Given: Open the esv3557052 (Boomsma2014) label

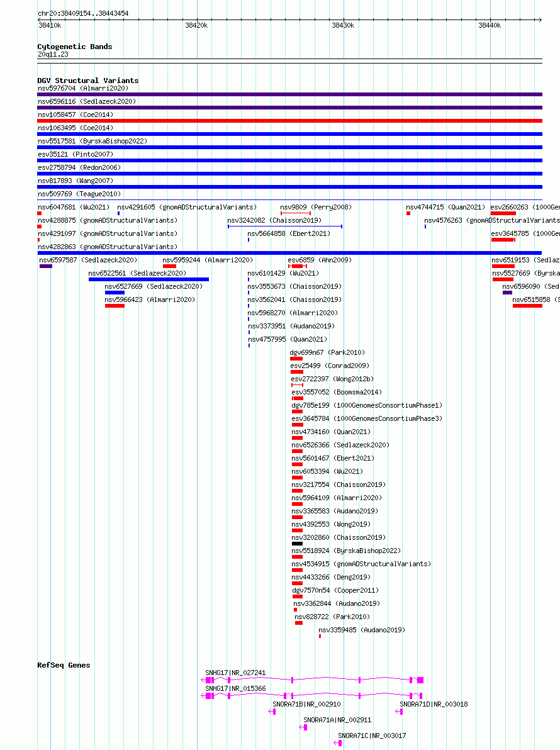Looking at the screenshot, I should (337, 392).
